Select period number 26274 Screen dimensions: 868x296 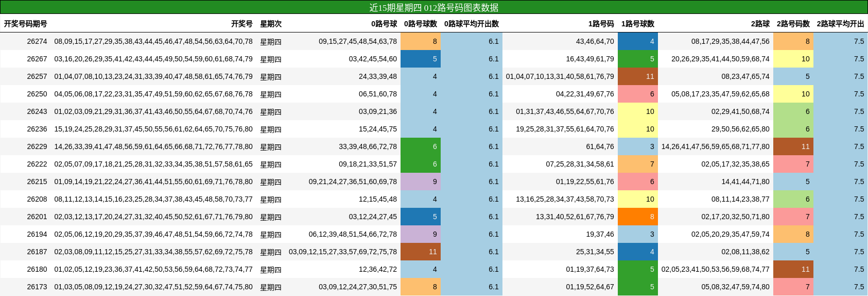[x=37, y=41]
